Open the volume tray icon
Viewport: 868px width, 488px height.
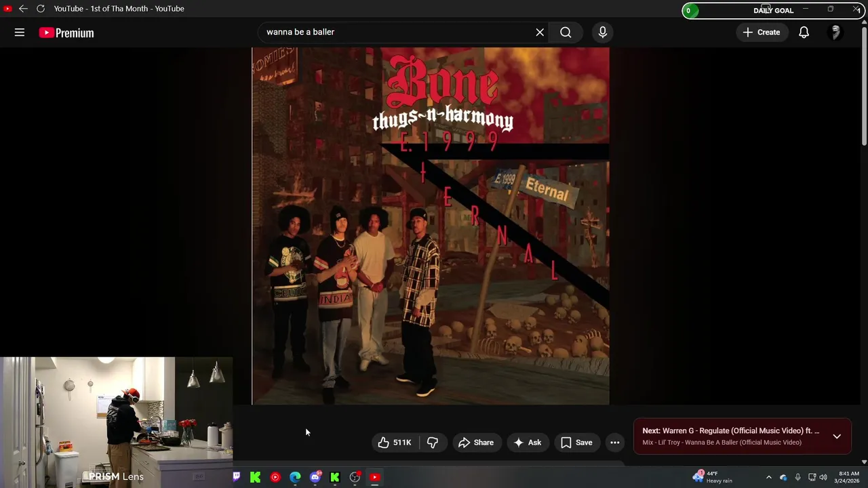click(823, 477)
